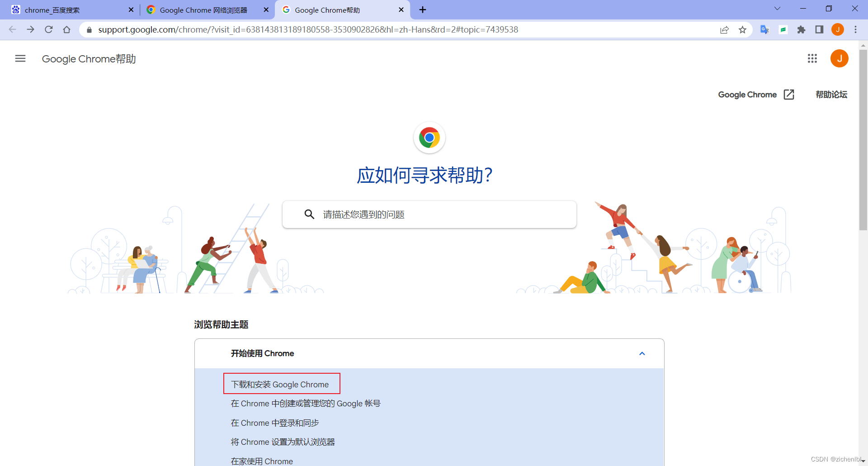Open the extensions puzzle menu

click(x=801, y=29)
